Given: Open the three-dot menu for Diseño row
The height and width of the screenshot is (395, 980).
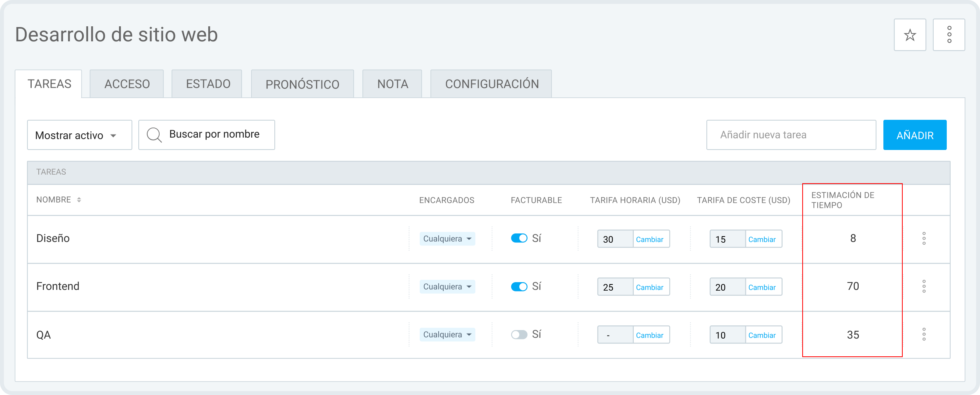Looking at the screenshot, I should 924,238.
